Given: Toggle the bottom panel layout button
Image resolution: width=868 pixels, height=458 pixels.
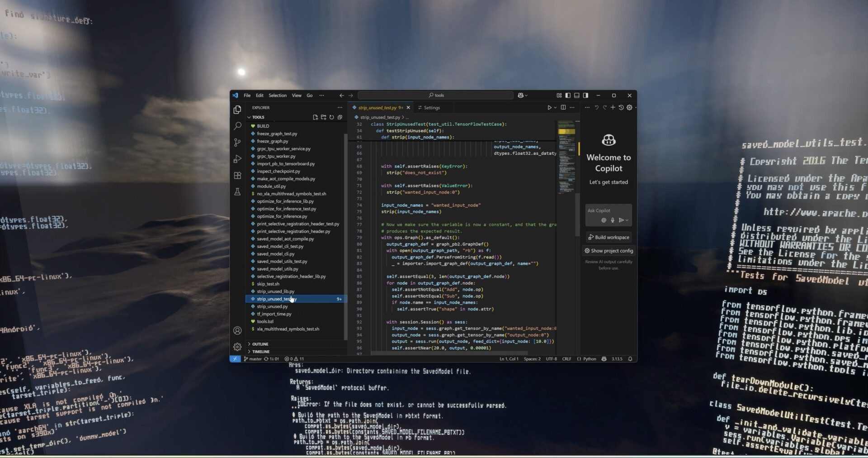Looking at the screenshot, I should point(576,95).
